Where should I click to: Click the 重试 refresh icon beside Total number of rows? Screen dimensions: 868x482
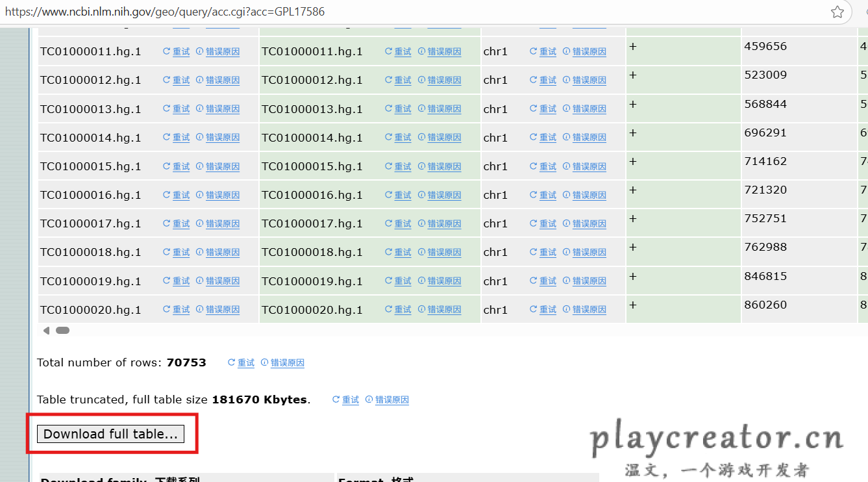pos(231,362)
